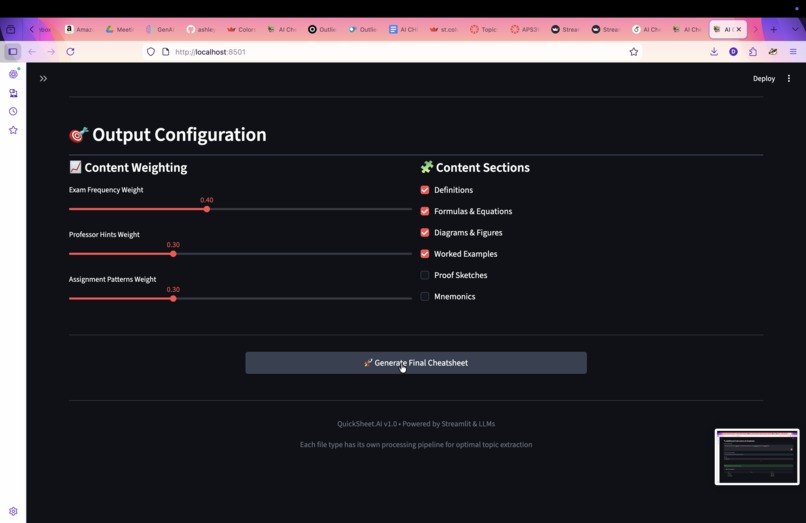Open the synced tabs icon in browser sidebar
This screenshot has width=806, height=523.
pos(13,93)
